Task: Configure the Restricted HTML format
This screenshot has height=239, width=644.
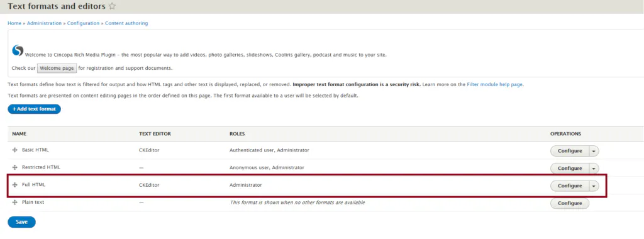Action: click(x=570, y=169)
